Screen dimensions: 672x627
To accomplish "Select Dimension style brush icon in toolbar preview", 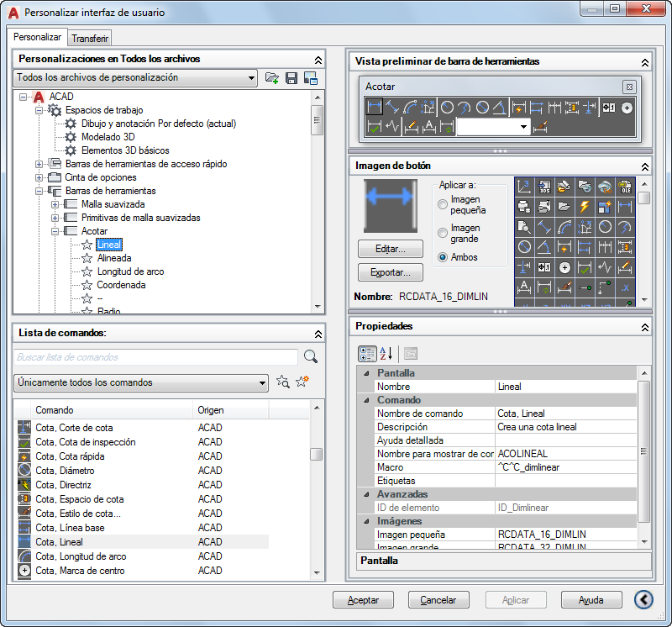I will click(x=540, y=127).
